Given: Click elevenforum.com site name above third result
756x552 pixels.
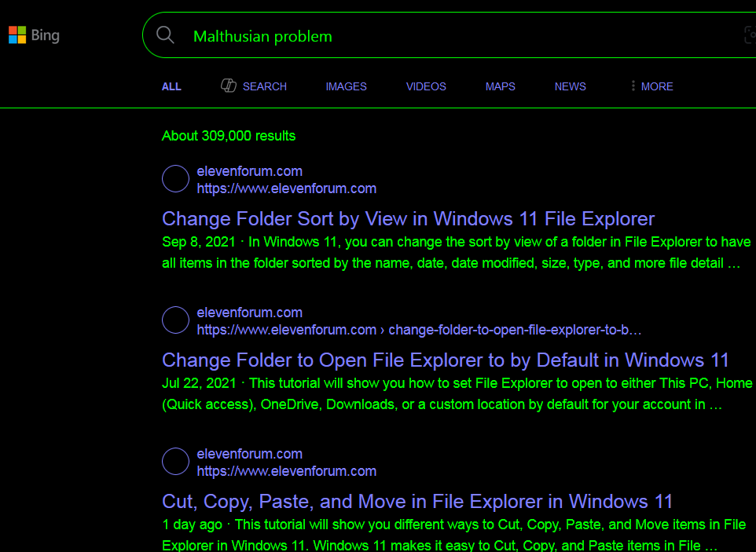Looking at the screenshot, I should pos(249,454).
